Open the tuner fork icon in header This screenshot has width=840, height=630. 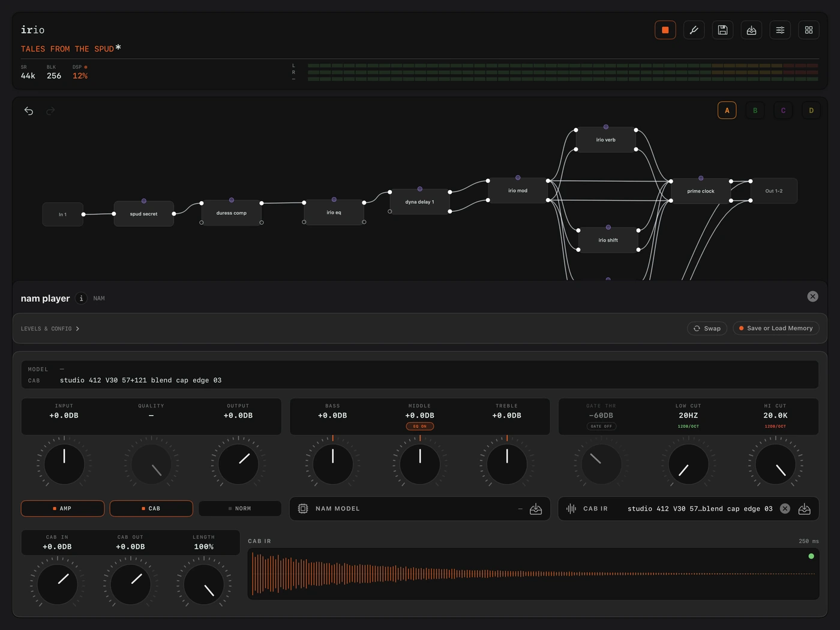click(x=694, y=30)
